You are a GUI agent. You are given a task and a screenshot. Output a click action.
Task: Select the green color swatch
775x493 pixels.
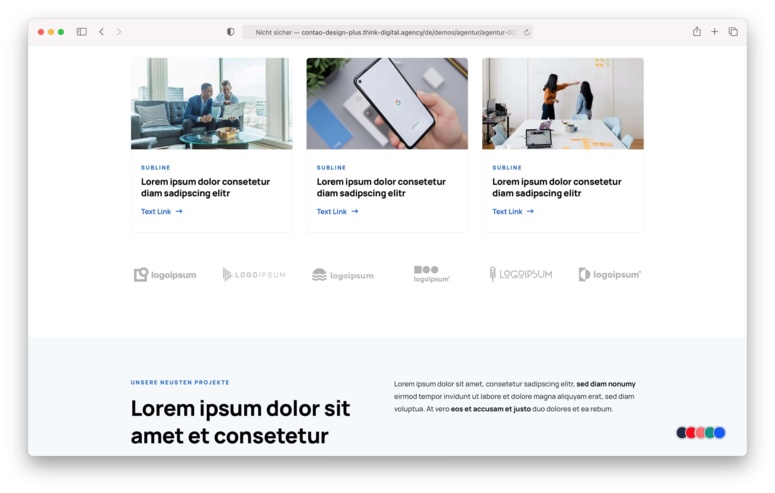coord(710,433)
